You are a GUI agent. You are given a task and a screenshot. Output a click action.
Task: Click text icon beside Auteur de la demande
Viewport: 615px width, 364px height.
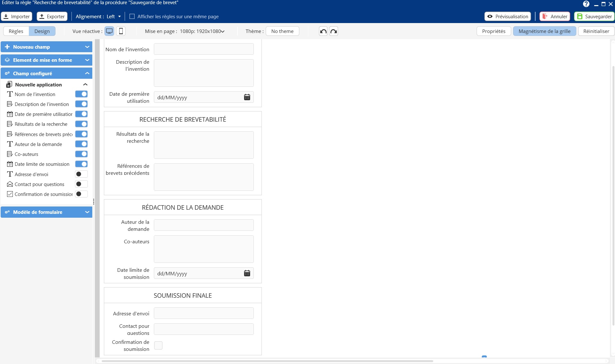[10, 144]
